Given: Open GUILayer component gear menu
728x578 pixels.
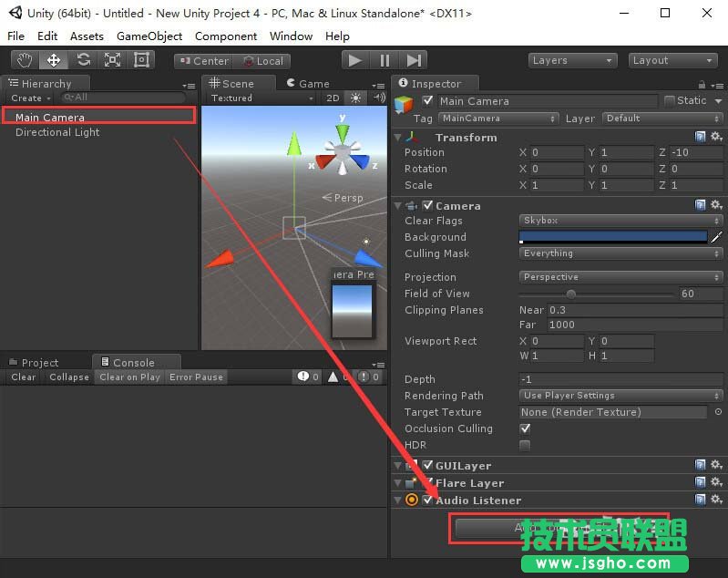Looking at the screenshot, I should coord(716,465).
